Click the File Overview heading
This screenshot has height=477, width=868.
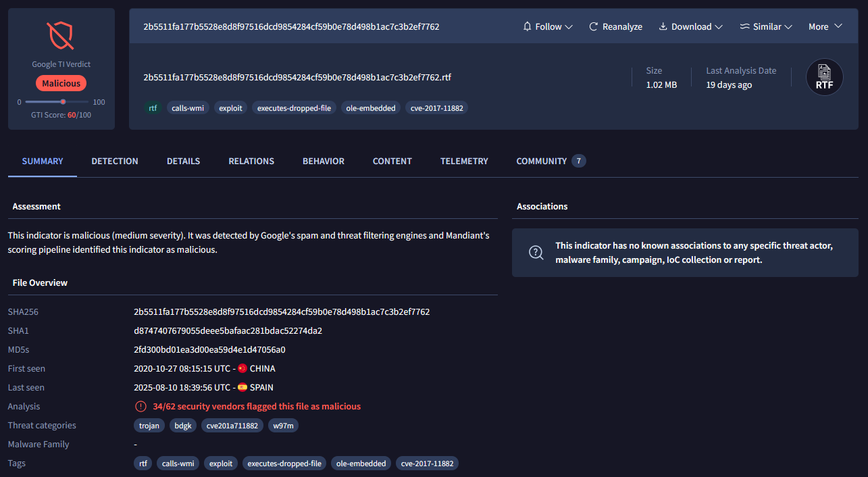click(40, 282)
